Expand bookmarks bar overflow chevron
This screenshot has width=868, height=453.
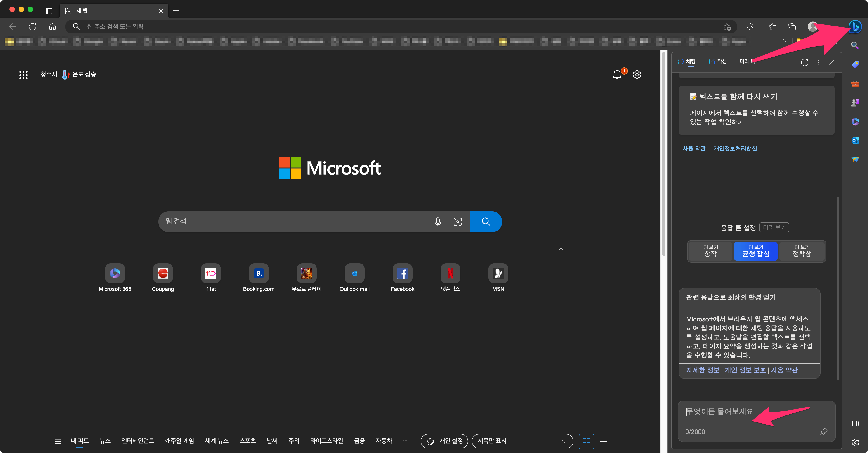click(x=784, y=41)
